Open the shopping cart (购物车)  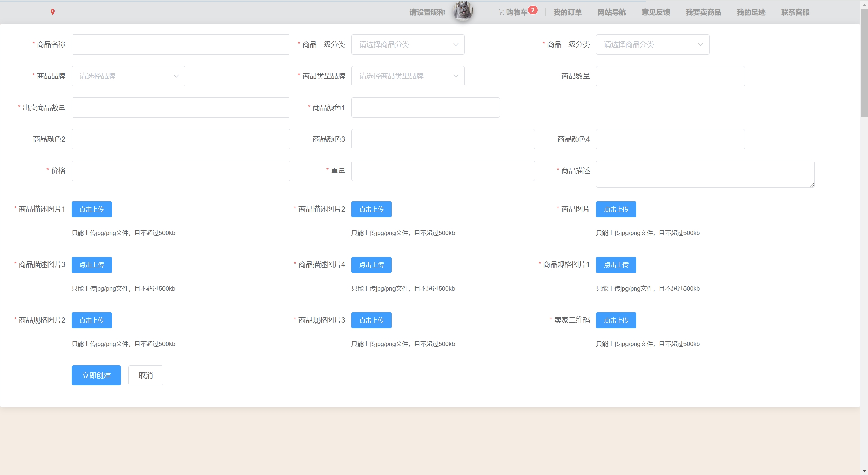[516, 12]
